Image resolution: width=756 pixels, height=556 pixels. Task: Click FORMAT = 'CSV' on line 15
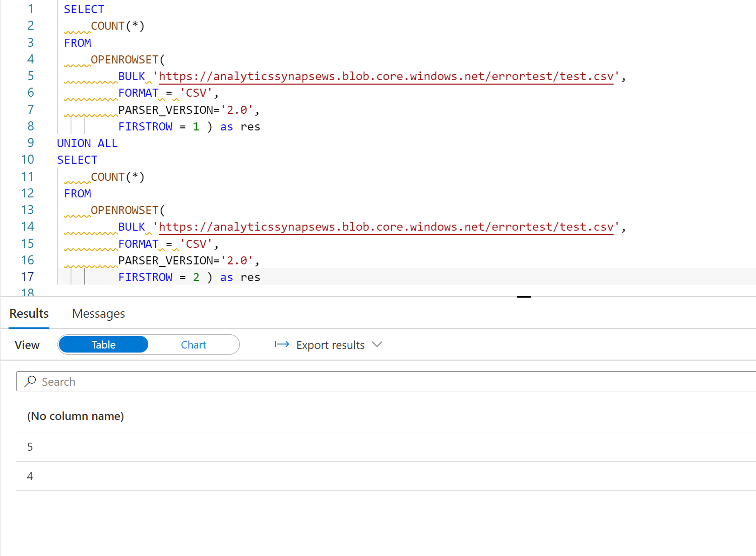pyautogui.click(x=166, y=244)
